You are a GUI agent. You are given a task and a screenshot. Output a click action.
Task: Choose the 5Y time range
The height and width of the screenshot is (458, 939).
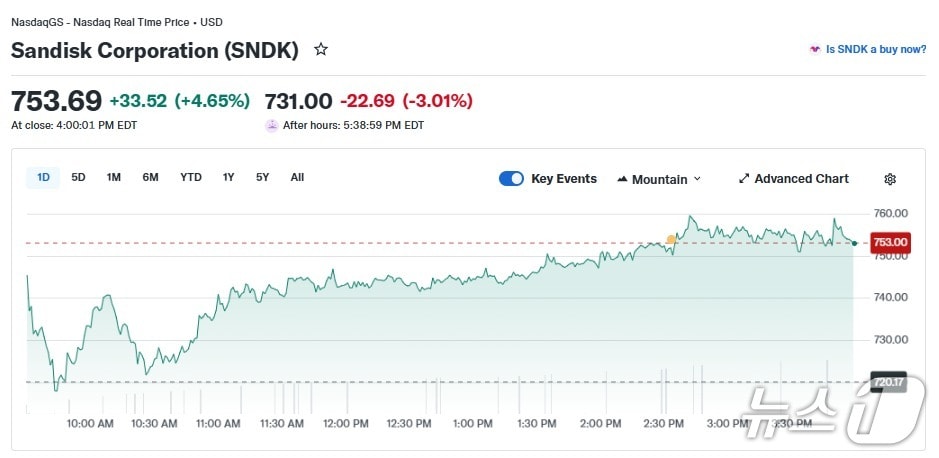click(x=262, y=177)
